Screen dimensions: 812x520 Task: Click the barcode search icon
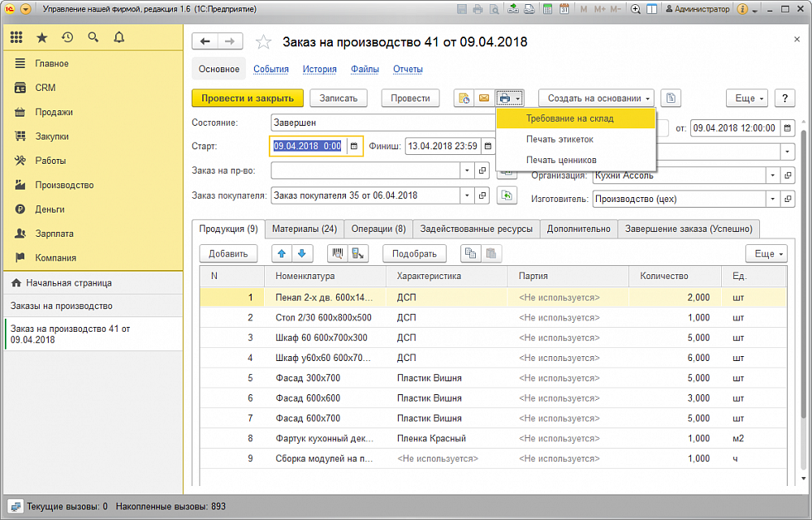[x=338, y=254]
